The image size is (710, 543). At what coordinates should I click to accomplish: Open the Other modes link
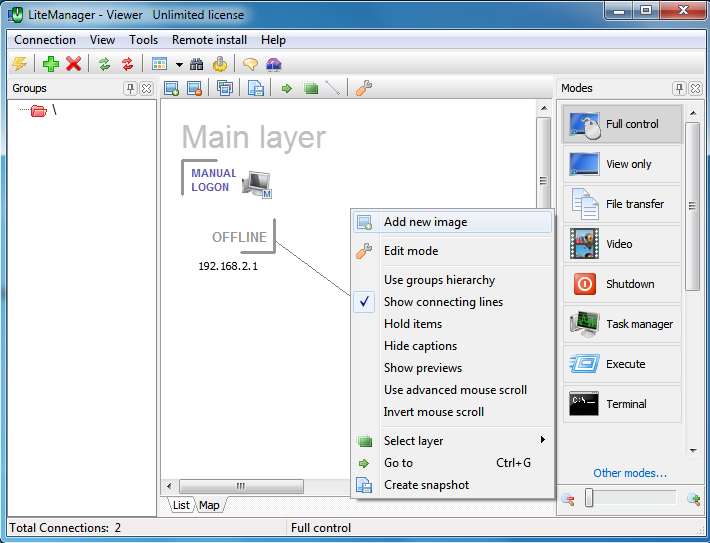630,473
